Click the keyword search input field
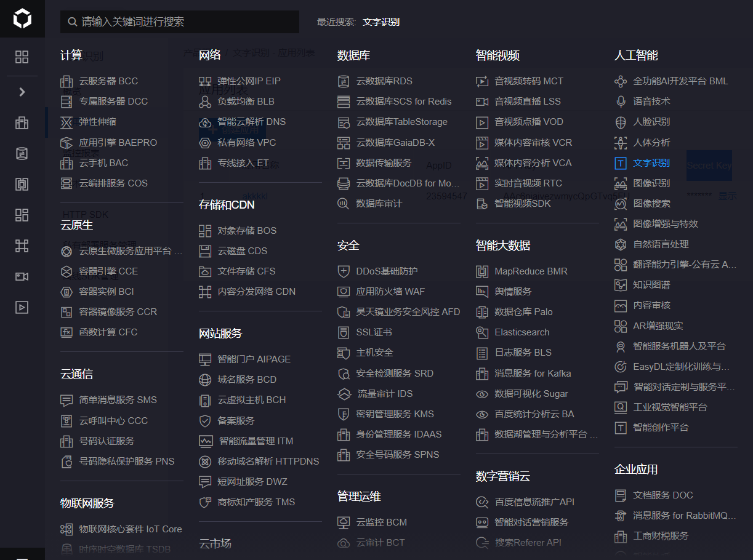Image resolution: width=753 pixels, height=560 pixels. point(180,22)
